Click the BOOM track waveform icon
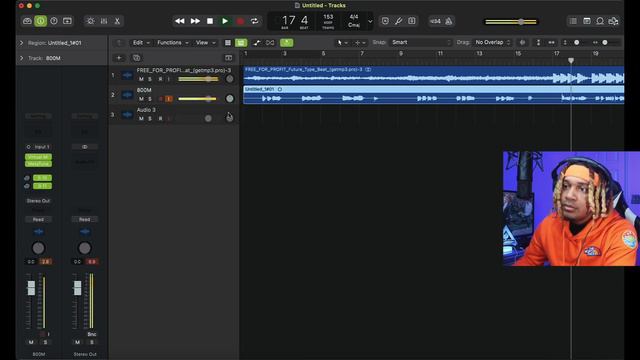The height and width of the screenshot is (360, 640). (x=127, y=95)
